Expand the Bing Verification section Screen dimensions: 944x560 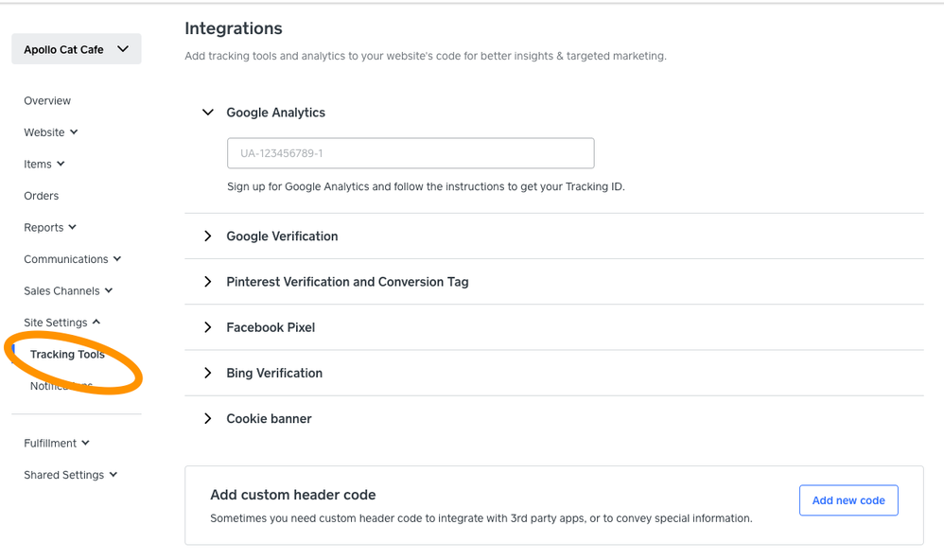tap(208, 373)
